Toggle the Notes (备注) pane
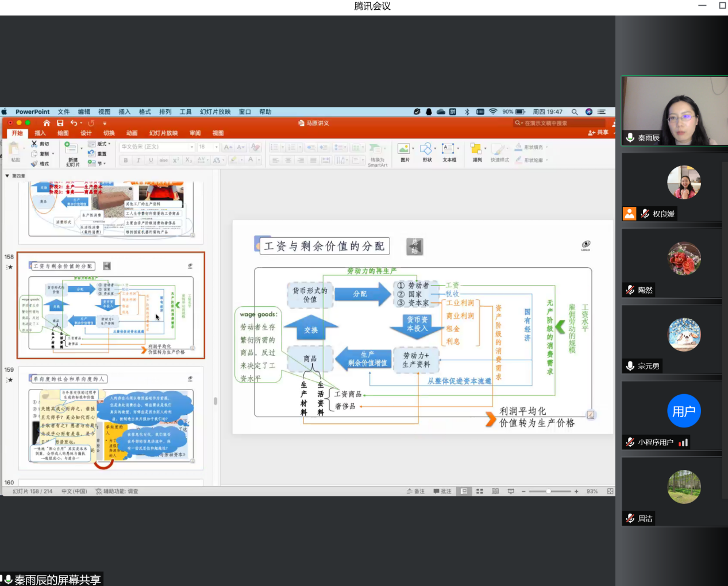 click(x=415, y=491)
